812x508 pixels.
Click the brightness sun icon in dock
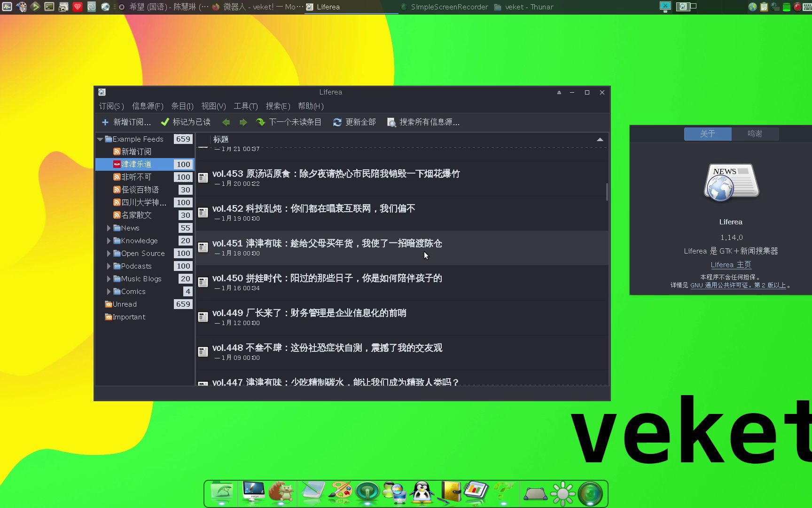[562, 494]
